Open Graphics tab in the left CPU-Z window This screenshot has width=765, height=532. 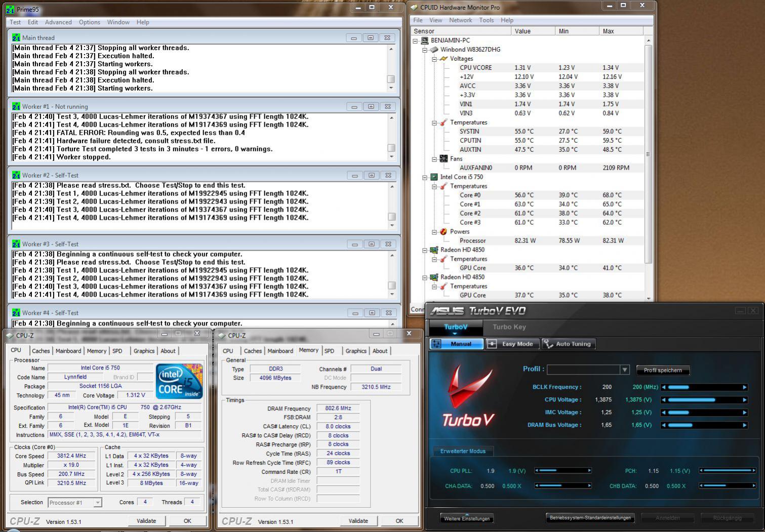pos(144,351)
